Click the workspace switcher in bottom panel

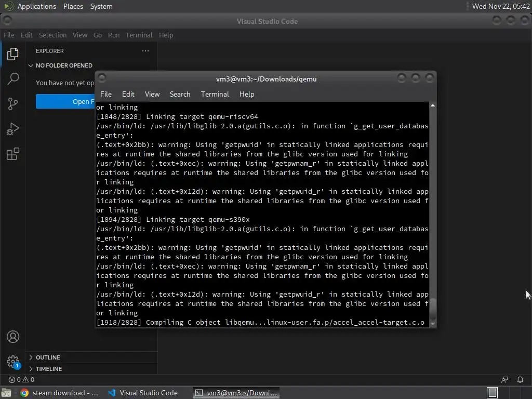point(492,393)
